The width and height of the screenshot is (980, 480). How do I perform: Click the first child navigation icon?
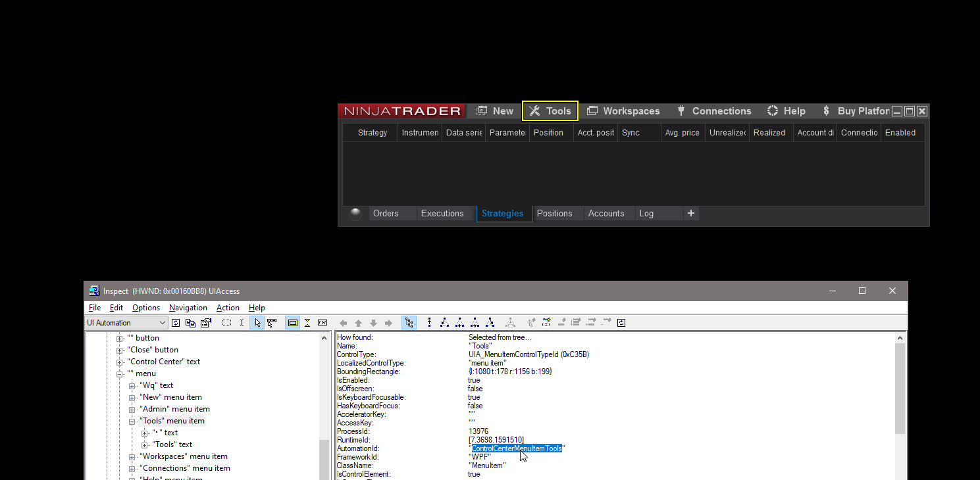click(x=445, y=323)
